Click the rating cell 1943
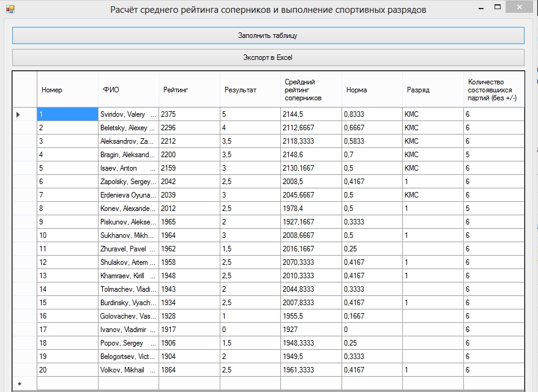Image resolution: width=538 pixels, height=392 pixels. [x=189, y=289]
